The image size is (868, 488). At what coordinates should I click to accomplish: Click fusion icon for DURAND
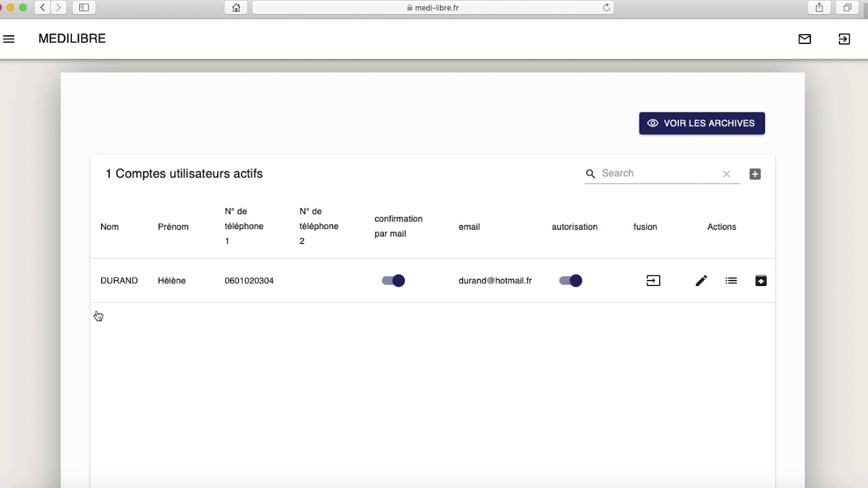653,281
